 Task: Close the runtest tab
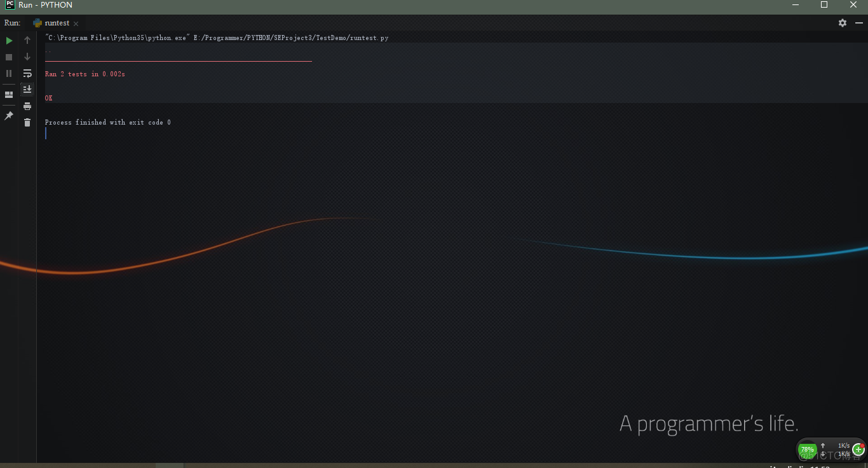click(76, 24)
